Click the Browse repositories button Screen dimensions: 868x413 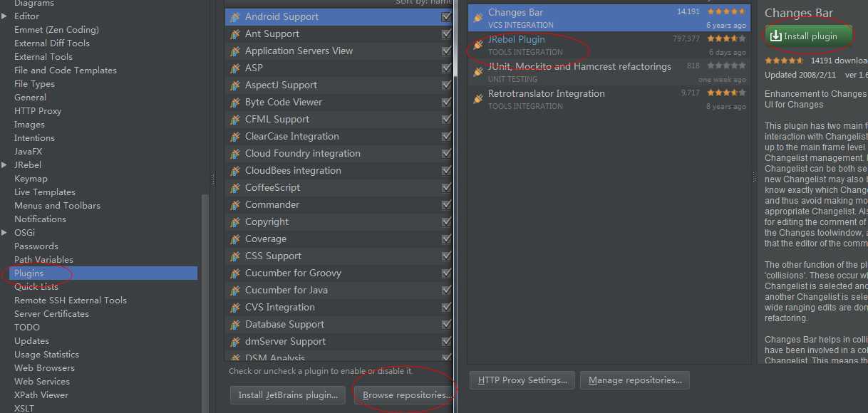point(403,394)
